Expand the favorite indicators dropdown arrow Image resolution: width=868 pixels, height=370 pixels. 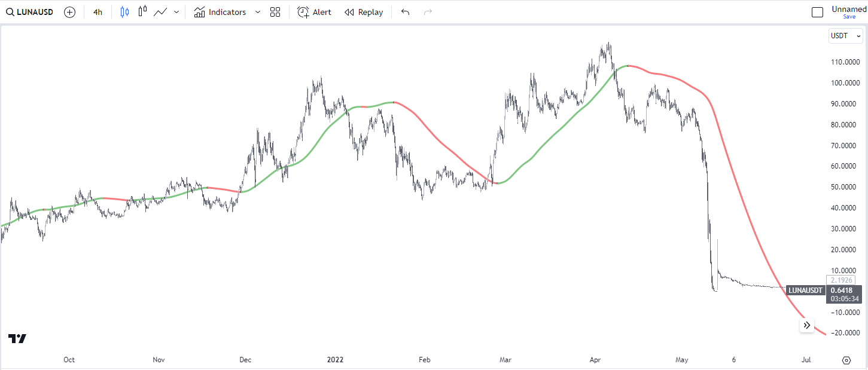pyautogui.click(x=258, y=12)
